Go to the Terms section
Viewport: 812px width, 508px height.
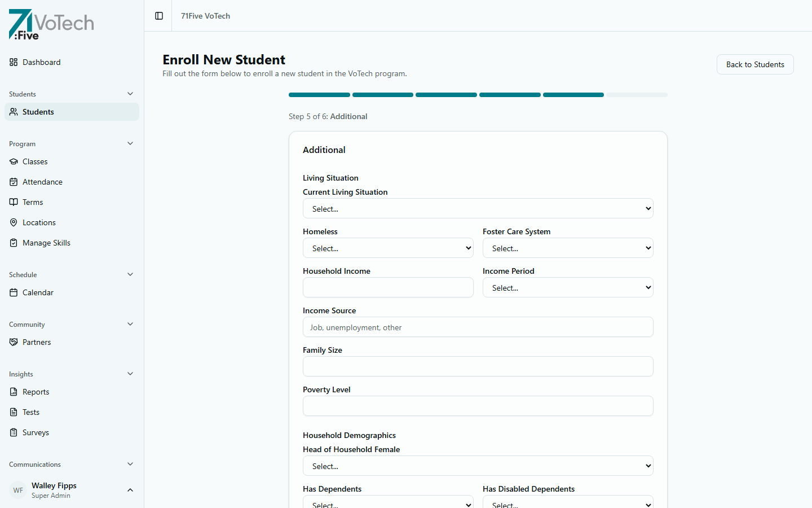click(x=33, y=202)
